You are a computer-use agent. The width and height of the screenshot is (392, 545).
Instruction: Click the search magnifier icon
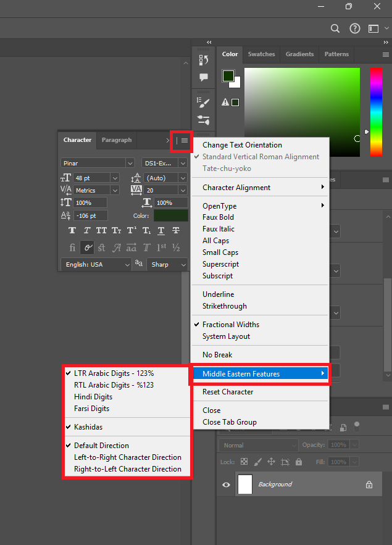(335, 28)
